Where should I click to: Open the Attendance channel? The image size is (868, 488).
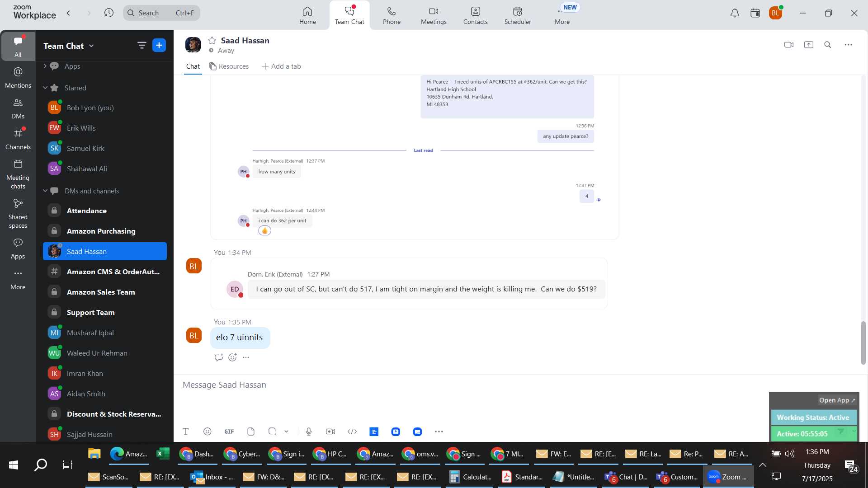(105, 211)
